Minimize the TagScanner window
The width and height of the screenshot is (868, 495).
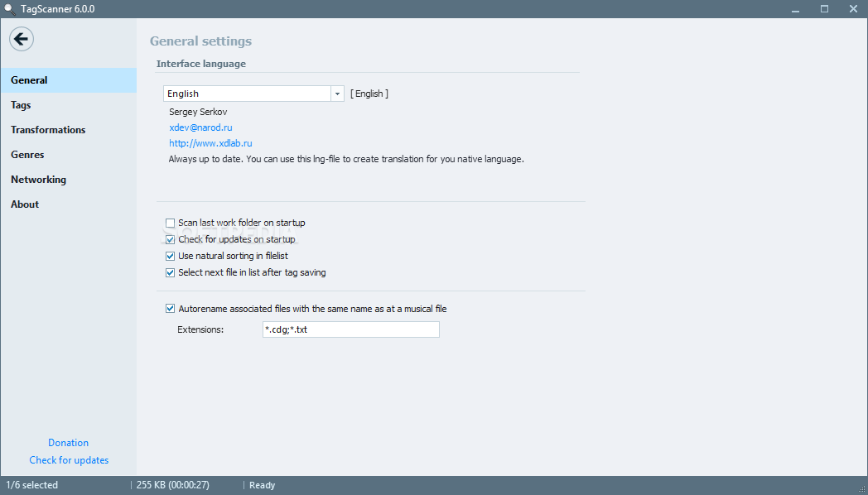[x=795, y=9]
